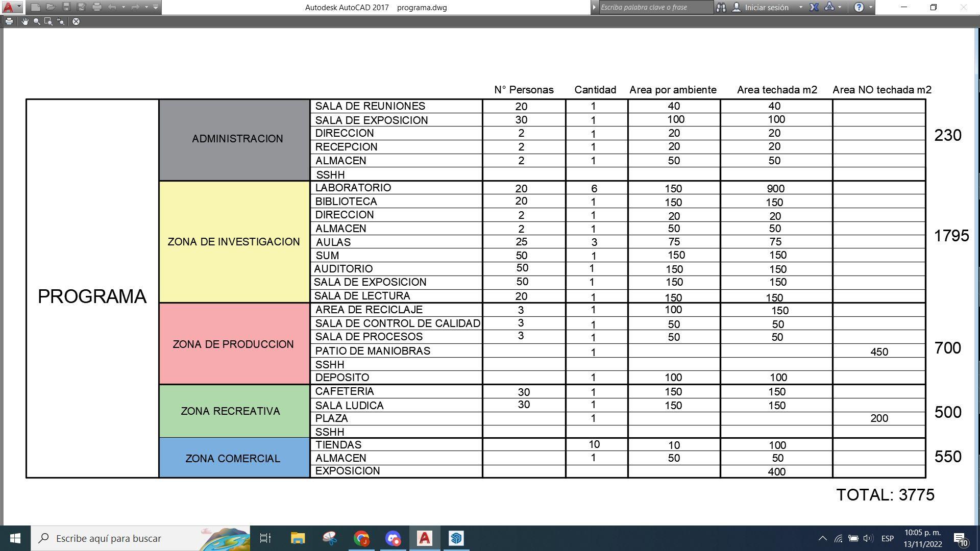Select the Zoom magnifier tool

click(37, 21)
